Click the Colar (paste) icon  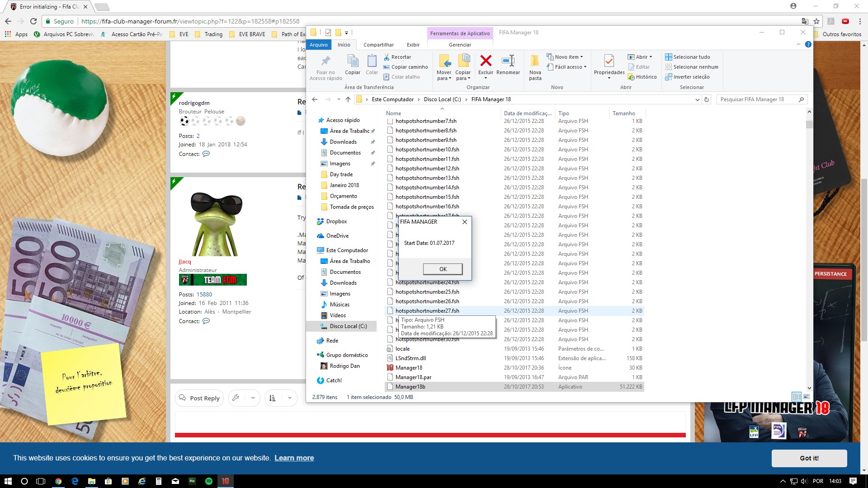coord(372,61)
